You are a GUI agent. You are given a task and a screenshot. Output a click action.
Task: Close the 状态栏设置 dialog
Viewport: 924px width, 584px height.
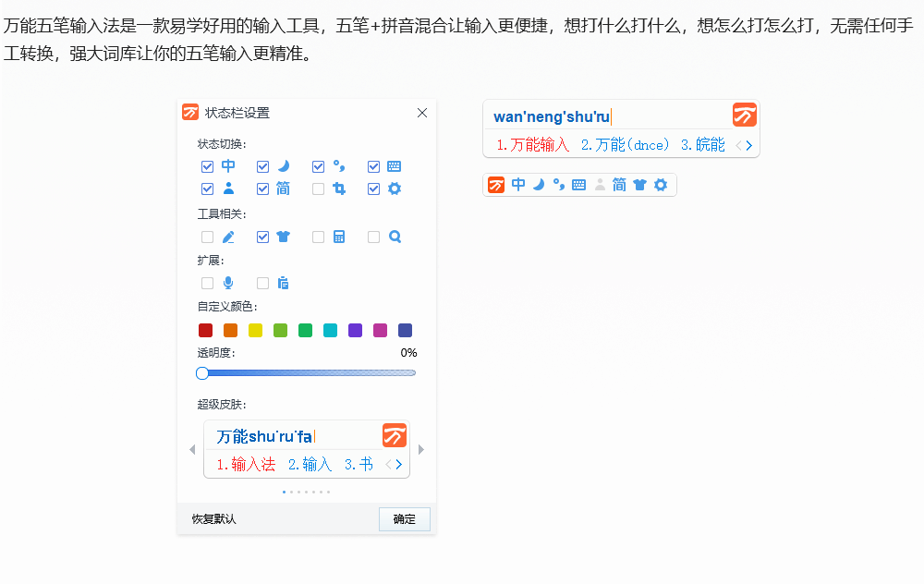422,113
